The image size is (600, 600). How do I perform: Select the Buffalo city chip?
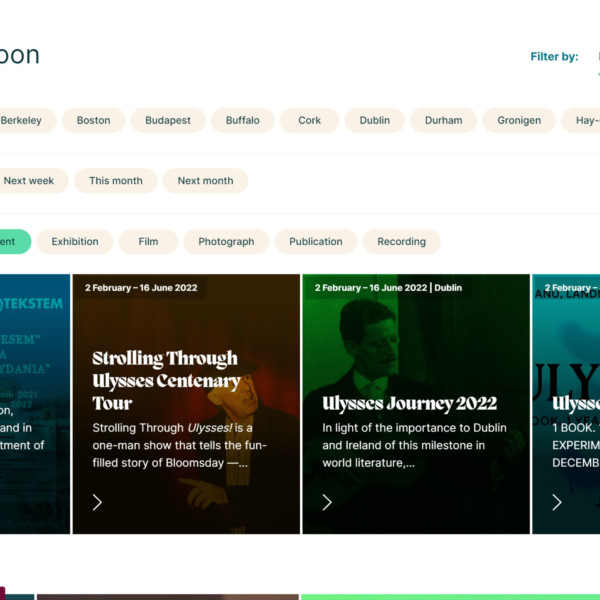pyautogui.click(x=242, y=120)
